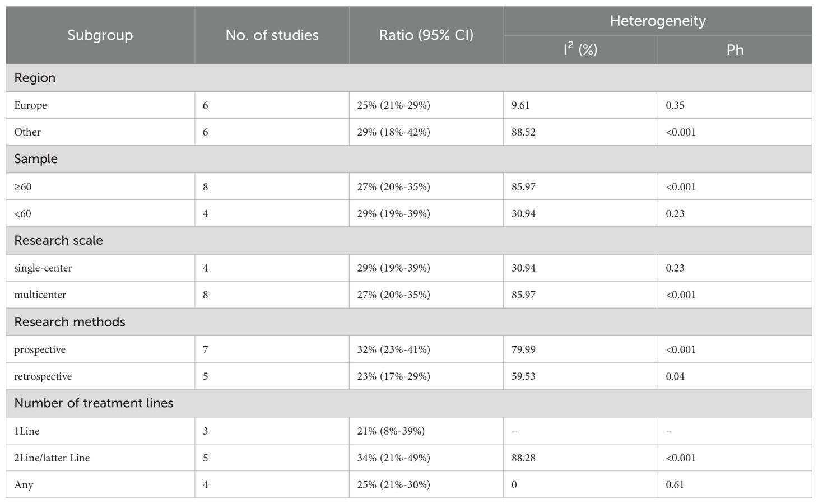Select the Sample section heading
Image resolution: width=818 pixels, height=504 pixels.
point(36,159)
